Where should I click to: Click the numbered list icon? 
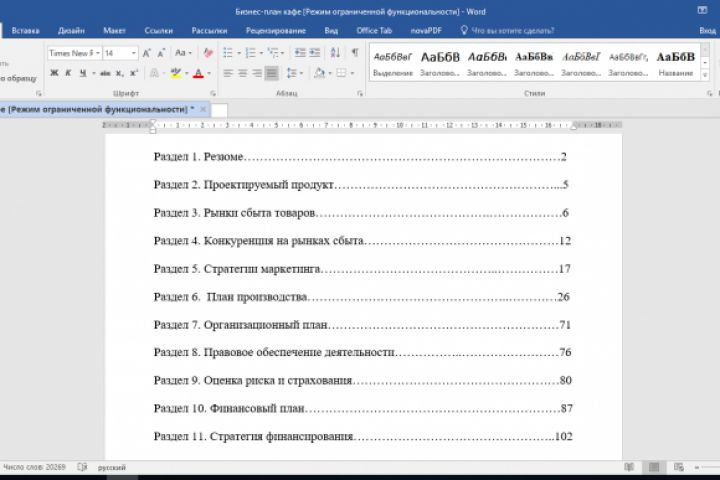pyautogui.click(x=250, y=53)
